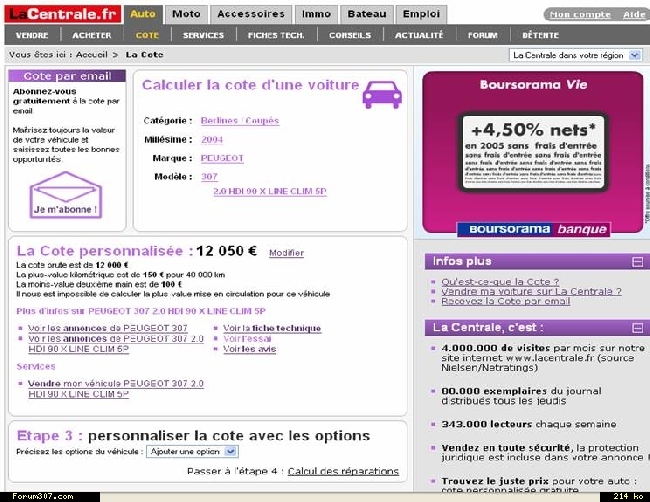The height and width of the screenshot is (502, 650).
Task: Collapse the Infos plus panel
Action: 638,262
